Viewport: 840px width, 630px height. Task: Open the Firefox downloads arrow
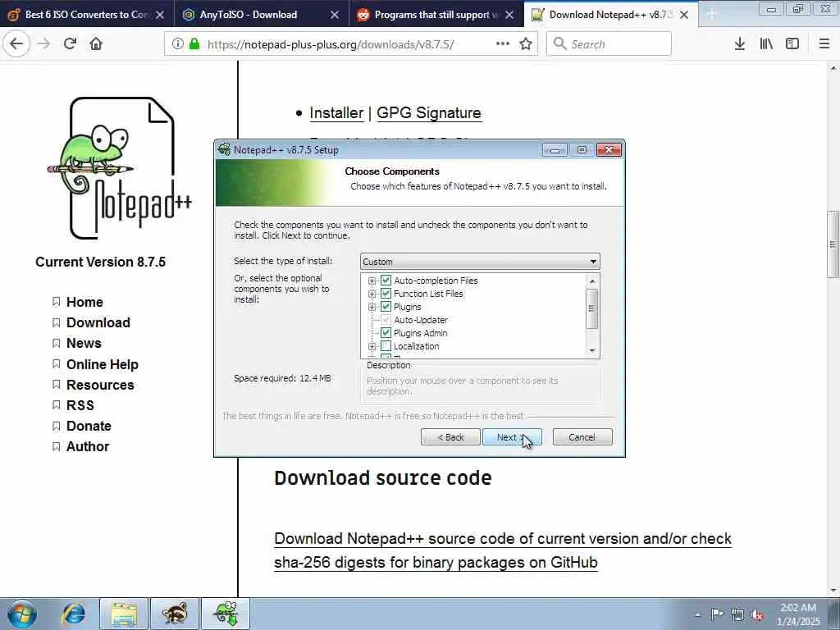pyautogui.click(x=740, y=44)
